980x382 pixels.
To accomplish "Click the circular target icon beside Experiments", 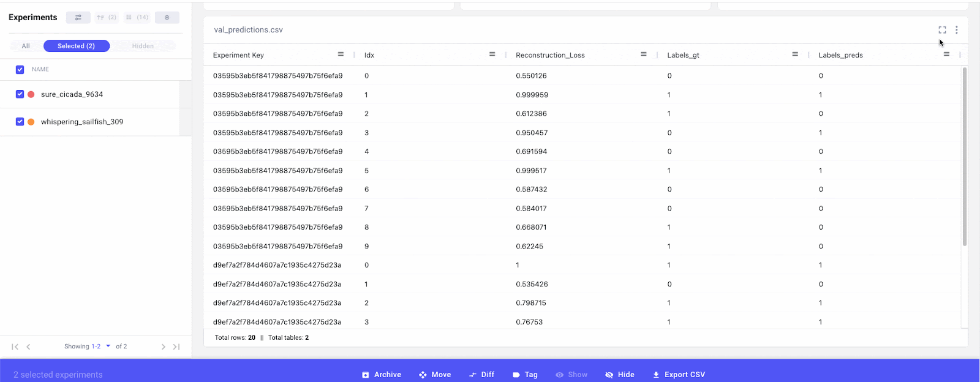I will coord(167,18).
